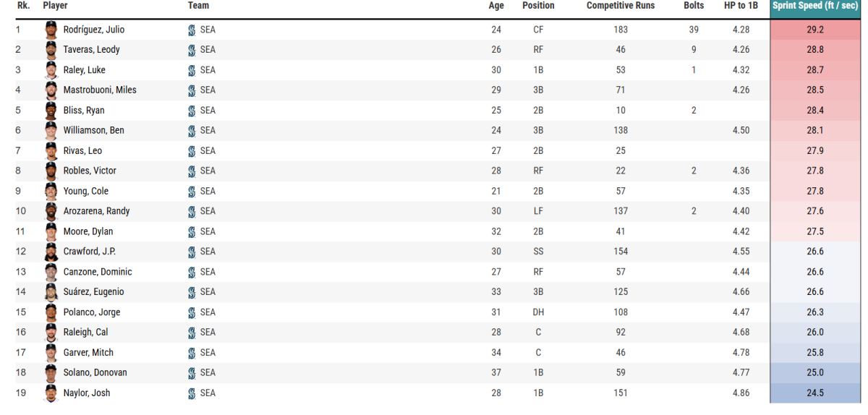The width and height of the screenshot is (868, 415).
Task: Click the Mariners logo next to Cal Raleigh
Action: coord(192,333)
